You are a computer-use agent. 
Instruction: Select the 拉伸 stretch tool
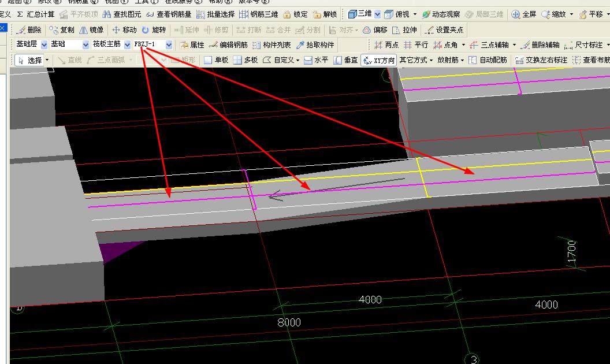[x=404, y=30]
